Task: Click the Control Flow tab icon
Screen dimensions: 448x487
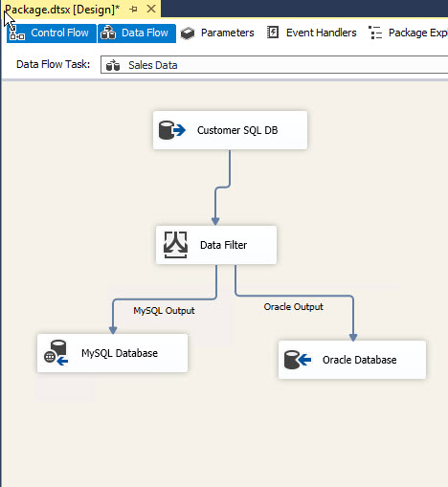Action: pos(17,33)
